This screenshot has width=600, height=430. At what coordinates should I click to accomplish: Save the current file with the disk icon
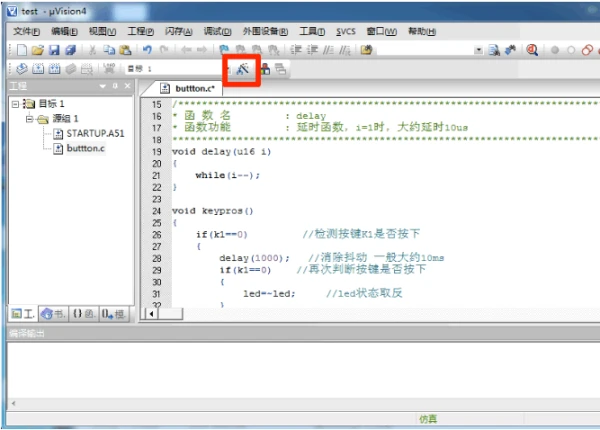54,50
